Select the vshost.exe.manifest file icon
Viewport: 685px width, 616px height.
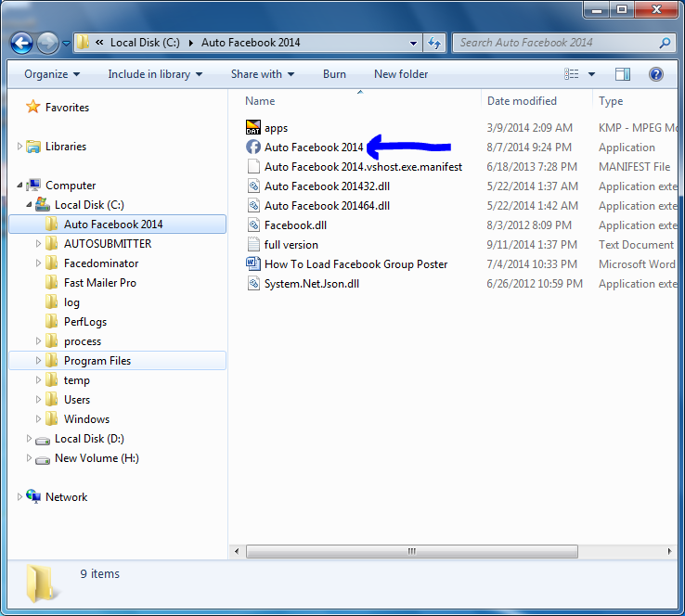pyautogui.click(x=253, y=166)
